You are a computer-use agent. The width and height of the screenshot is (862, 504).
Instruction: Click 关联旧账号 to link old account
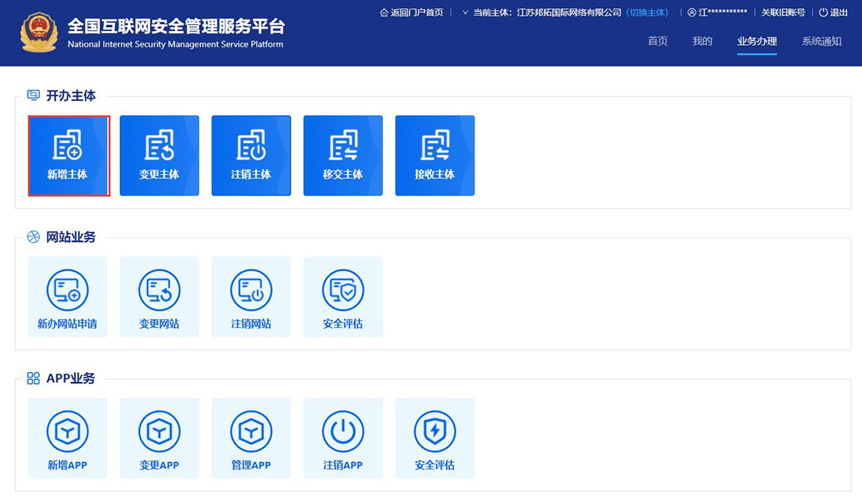coord(783,12)
